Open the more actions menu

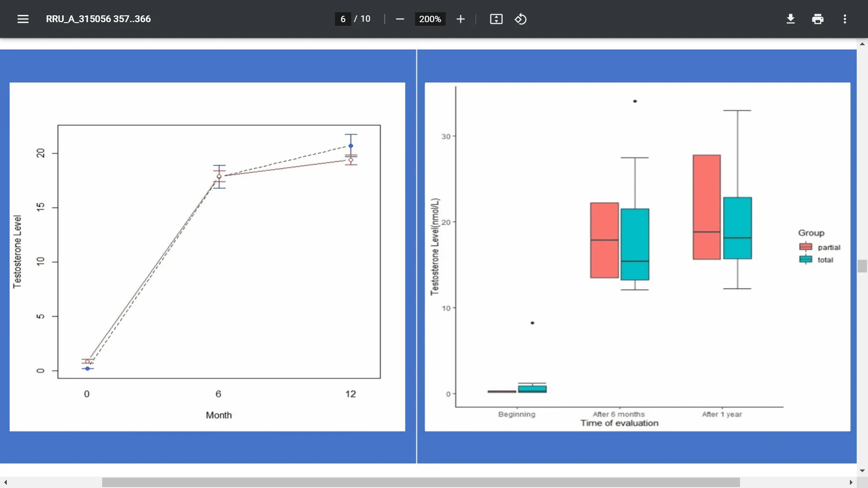[x=845, y=19]
